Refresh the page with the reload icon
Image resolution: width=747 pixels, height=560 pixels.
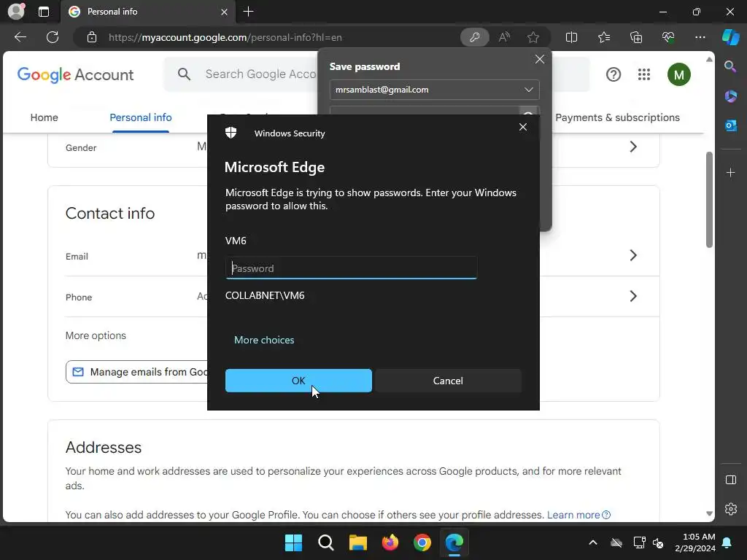[x=53, y=37]
